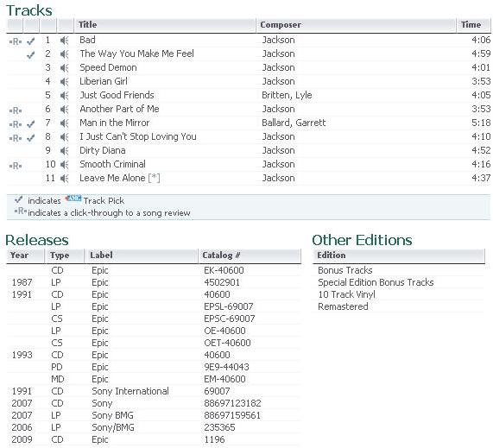Open the song review icon for Bad
Image resolution: width=493 pixels, height=448 pixels.
(16, 41)
